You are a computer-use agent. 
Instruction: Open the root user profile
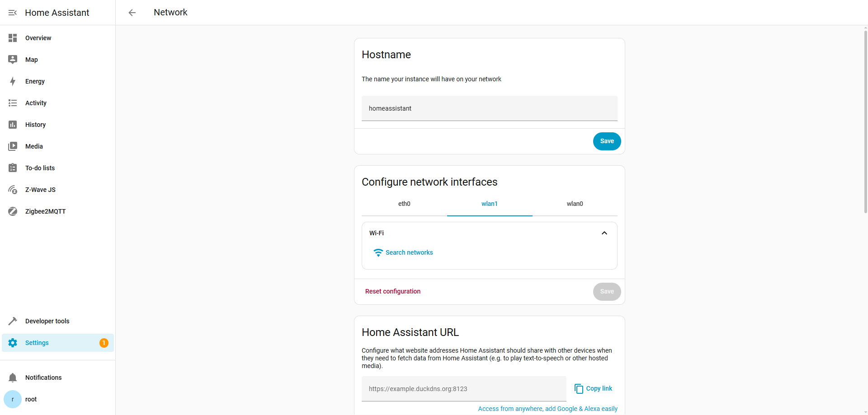coord(31,399)
